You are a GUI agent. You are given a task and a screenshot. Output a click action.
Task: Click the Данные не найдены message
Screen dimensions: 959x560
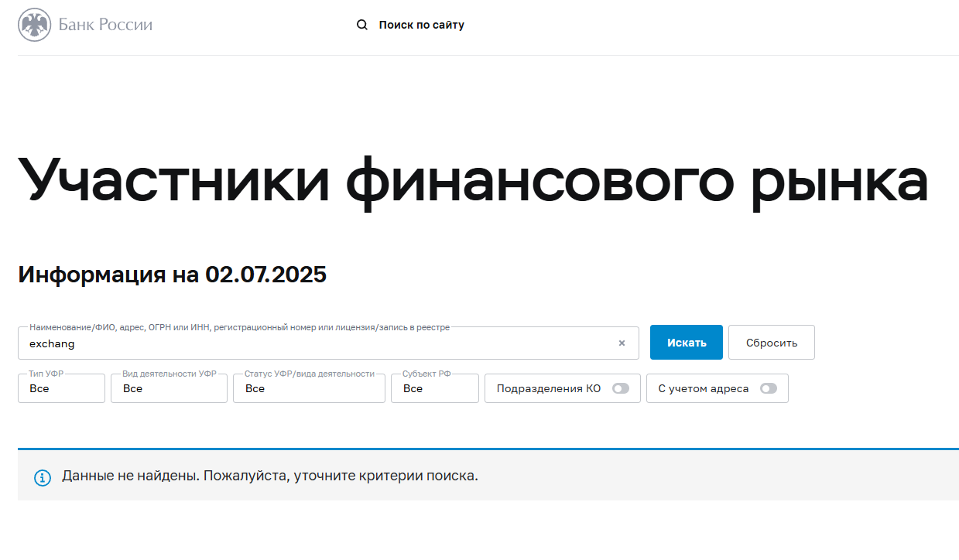point(270,476)
